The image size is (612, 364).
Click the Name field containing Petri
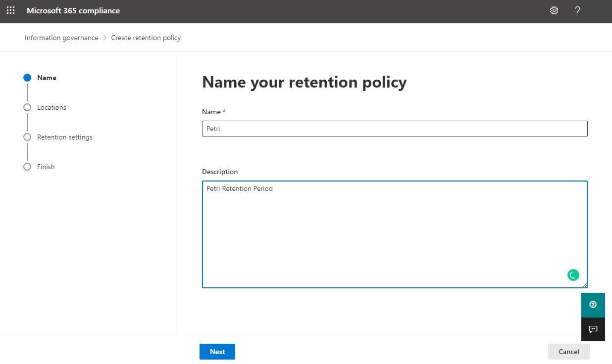394,129
